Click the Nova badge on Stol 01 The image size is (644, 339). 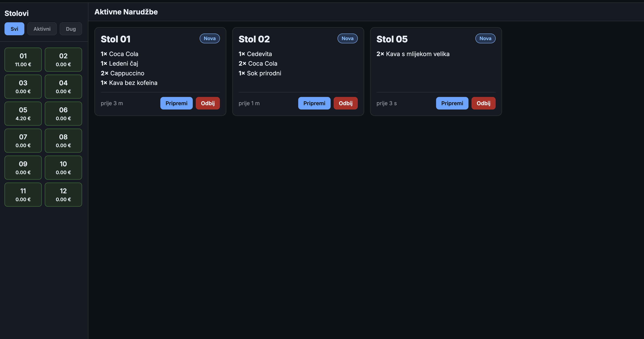pyautogui.click(x=209, y=38)
